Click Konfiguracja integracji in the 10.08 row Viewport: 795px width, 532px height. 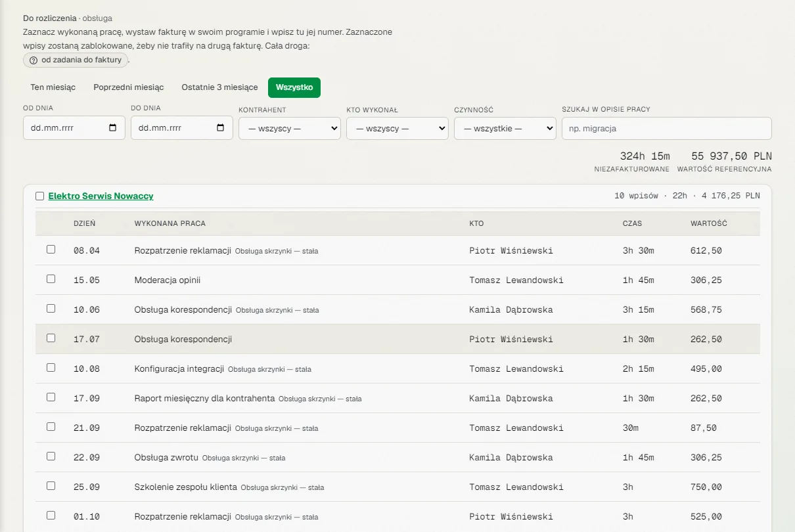[179, 369]
